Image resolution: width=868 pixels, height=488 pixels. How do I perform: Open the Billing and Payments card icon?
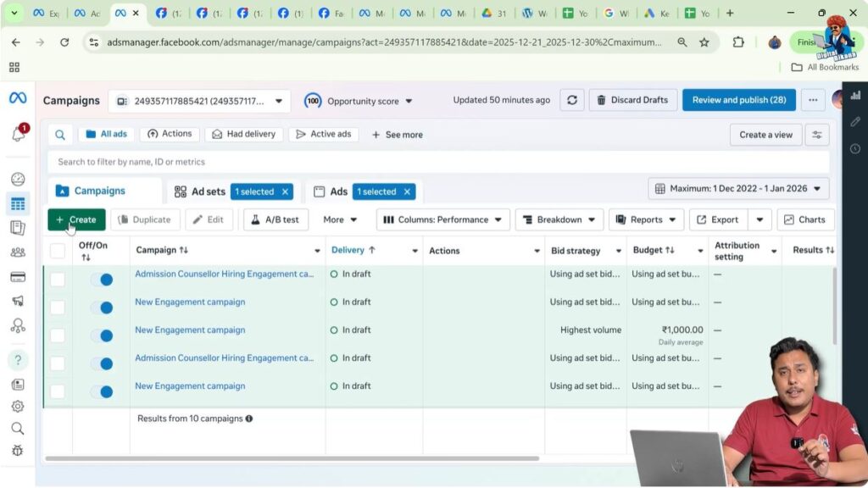(18, 274)
